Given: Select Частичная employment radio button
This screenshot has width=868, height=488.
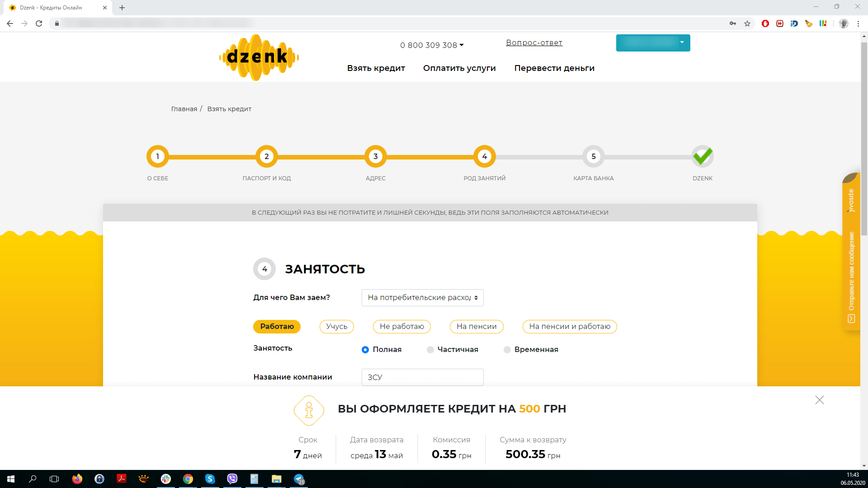Looking at the screenshot, I should (x=430, y=350).
